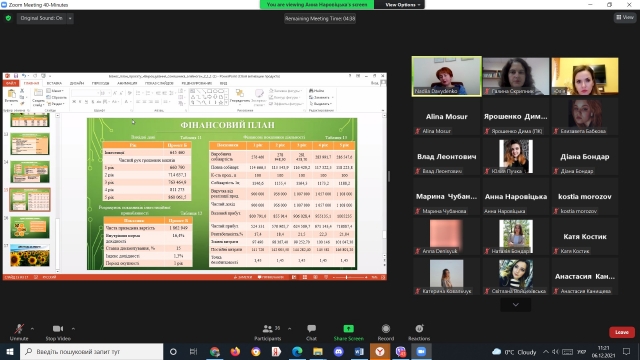Open Выделить (Select) dropdown in ribbon

[x=320, y=104]
